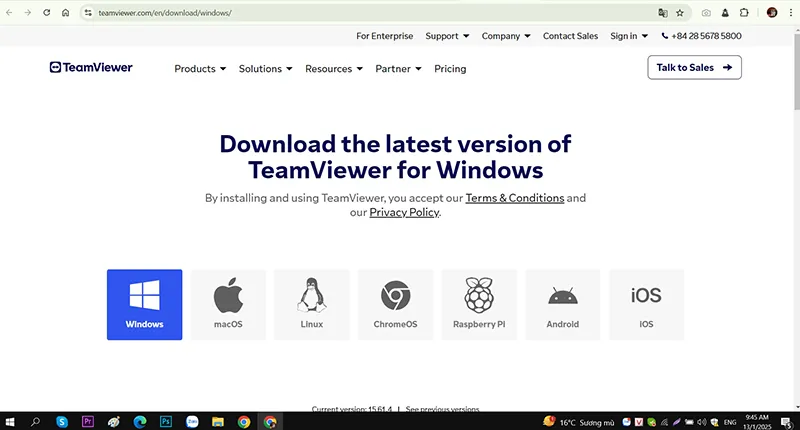Expand the Partner menu
The width and height of the screenshot is (800, 430).
(x=398, y=69)
